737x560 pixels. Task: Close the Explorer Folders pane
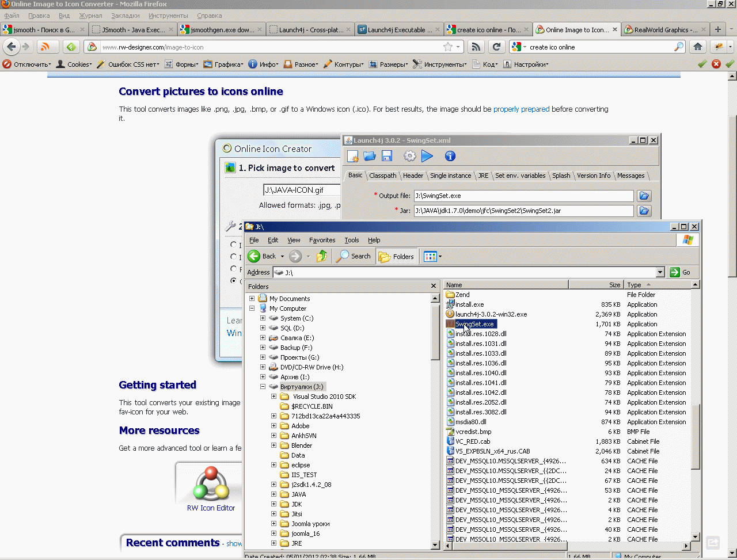click(x=434, y=286)
